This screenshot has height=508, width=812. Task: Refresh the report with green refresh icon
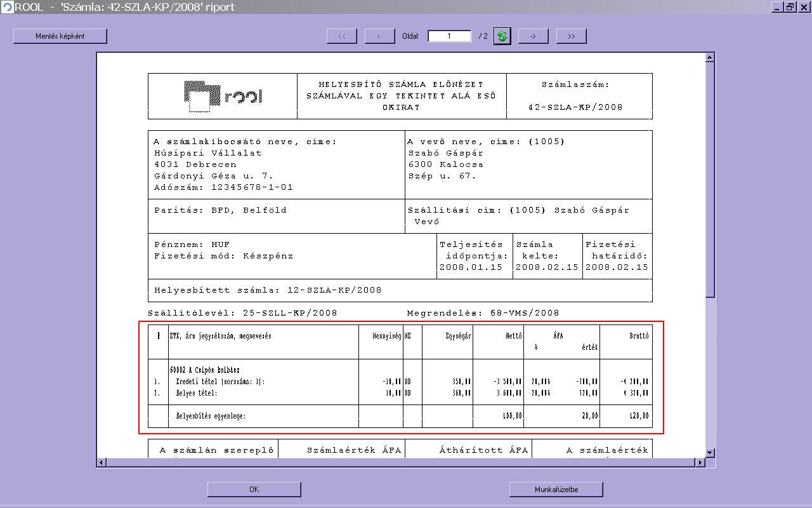coord(502,36)
